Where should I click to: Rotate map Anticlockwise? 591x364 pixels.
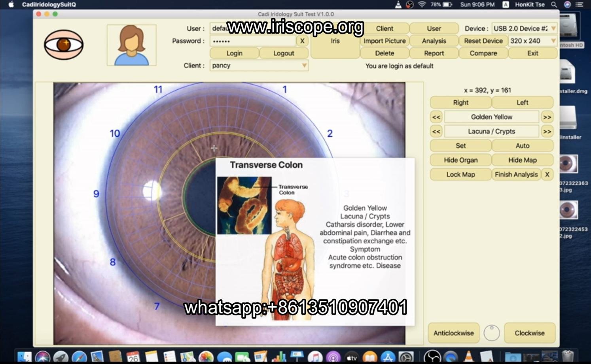pyautogui.click(x=454, y=333)
